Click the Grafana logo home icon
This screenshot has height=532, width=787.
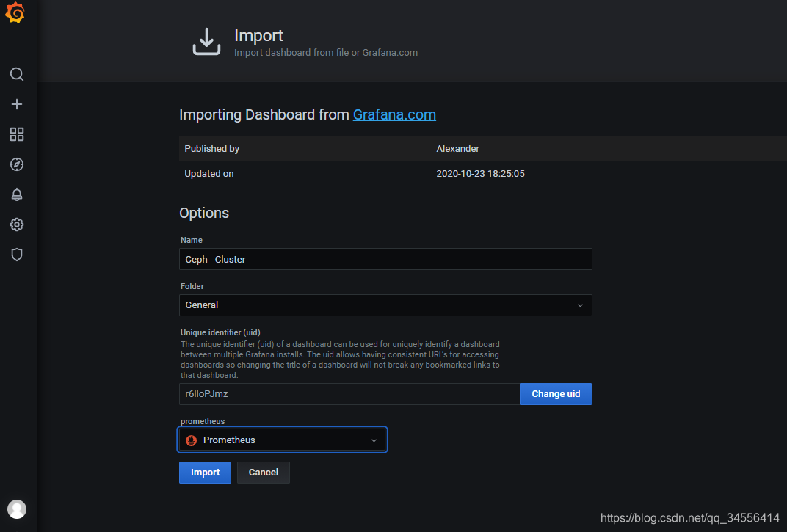[x=15, y=12]
